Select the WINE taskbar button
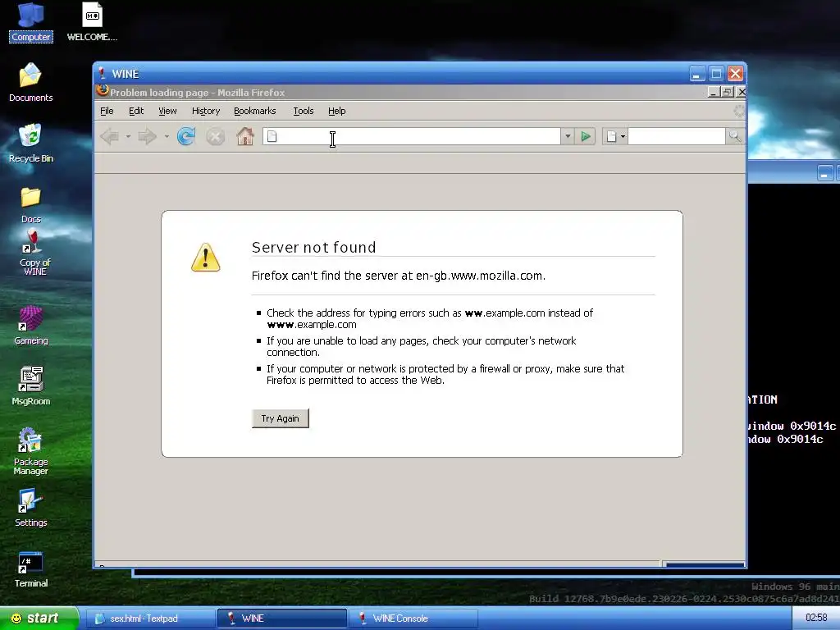 (282, 619)
